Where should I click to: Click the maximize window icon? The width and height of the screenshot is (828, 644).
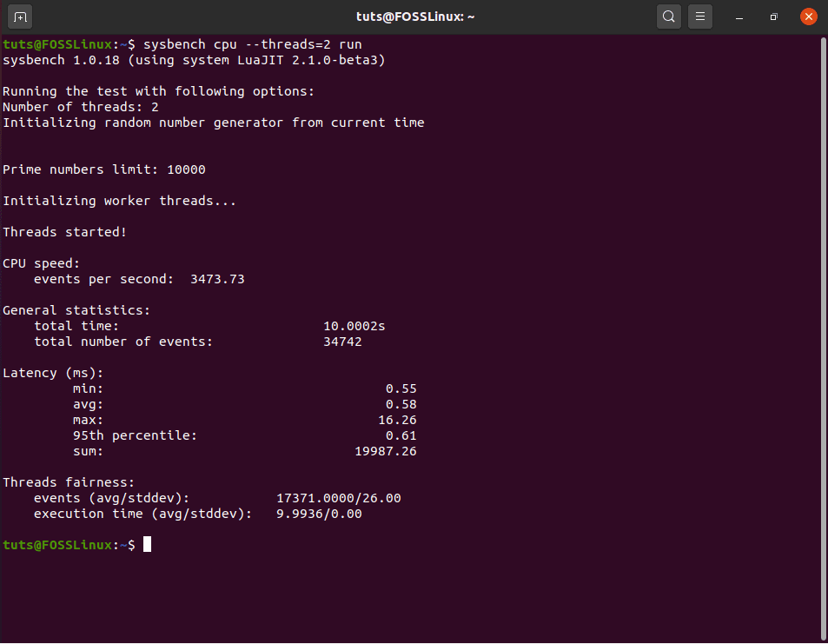772,17
